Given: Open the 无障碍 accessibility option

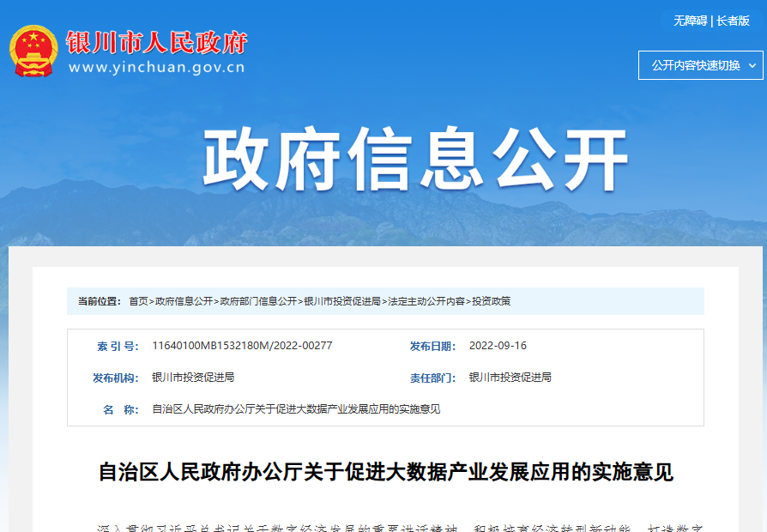Looking at the screenshot, I should pyautogui.click(x=692, y=18).
